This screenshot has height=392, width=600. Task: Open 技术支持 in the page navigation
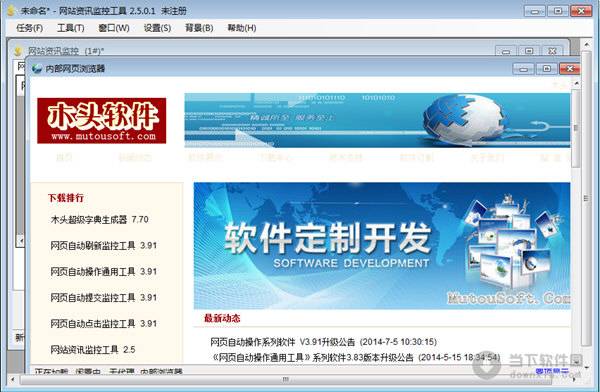[346, 157]
